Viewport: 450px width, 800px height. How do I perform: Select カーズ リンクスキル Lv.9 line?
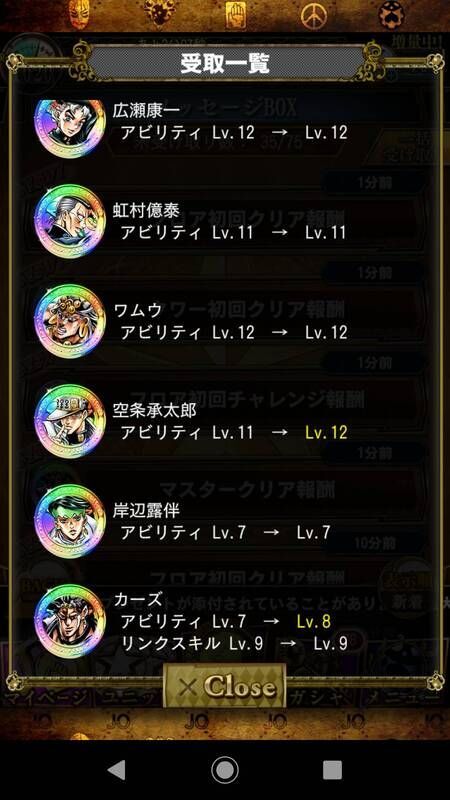[x=234, y=643]
